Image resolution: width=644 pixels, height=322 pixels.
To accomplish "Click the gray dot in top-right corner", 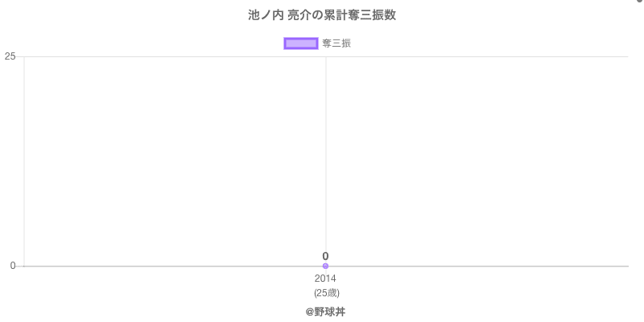I will point(640,2).
